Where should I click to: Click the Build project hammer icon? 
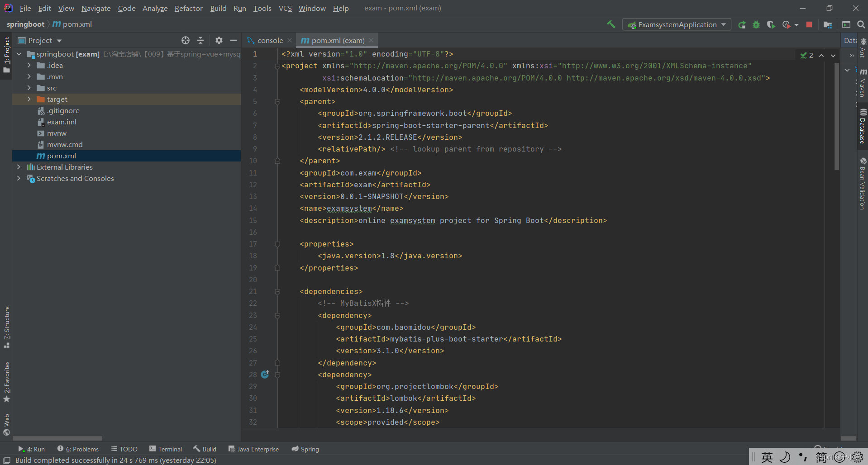pyautogui.click(x=611, y=24)
